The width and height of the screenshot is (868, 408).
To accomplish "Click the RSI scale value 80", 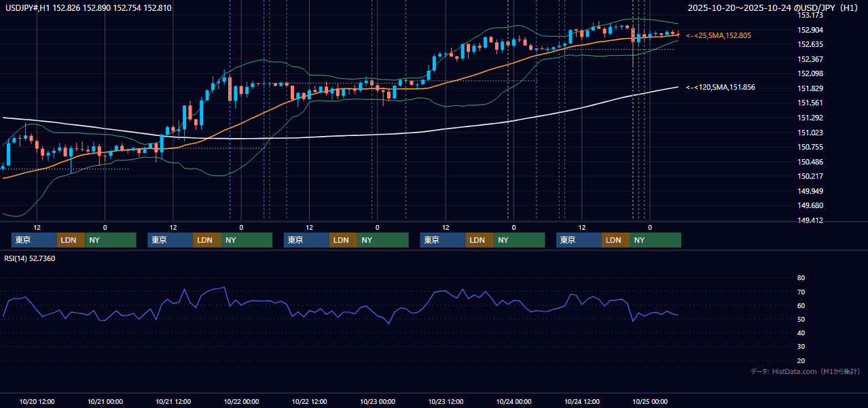I will point(801,278).
